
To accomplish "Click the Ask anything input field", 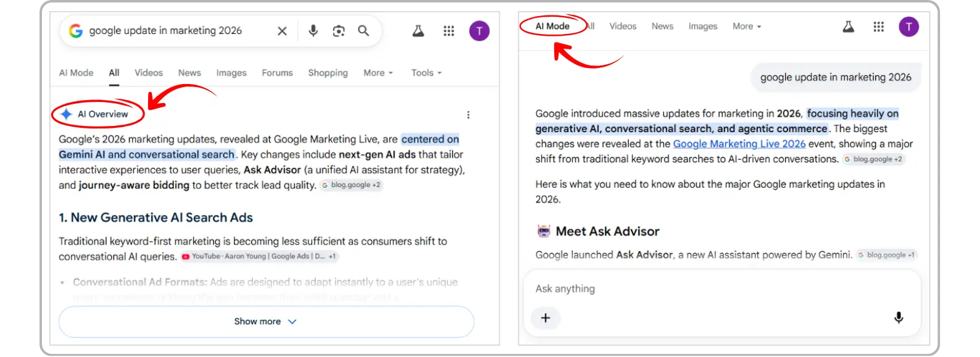I will [722, 289].
